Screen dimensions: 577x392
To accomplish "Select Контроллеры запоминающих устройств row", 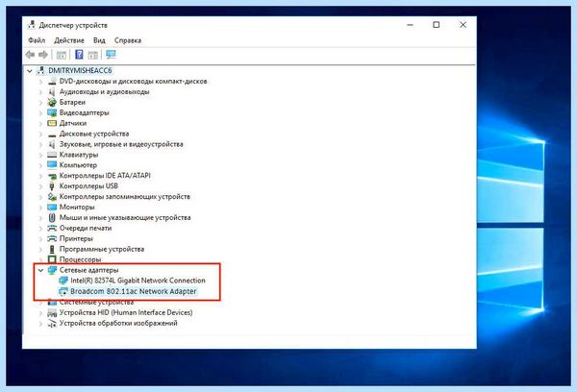I will tap(125, 197).
